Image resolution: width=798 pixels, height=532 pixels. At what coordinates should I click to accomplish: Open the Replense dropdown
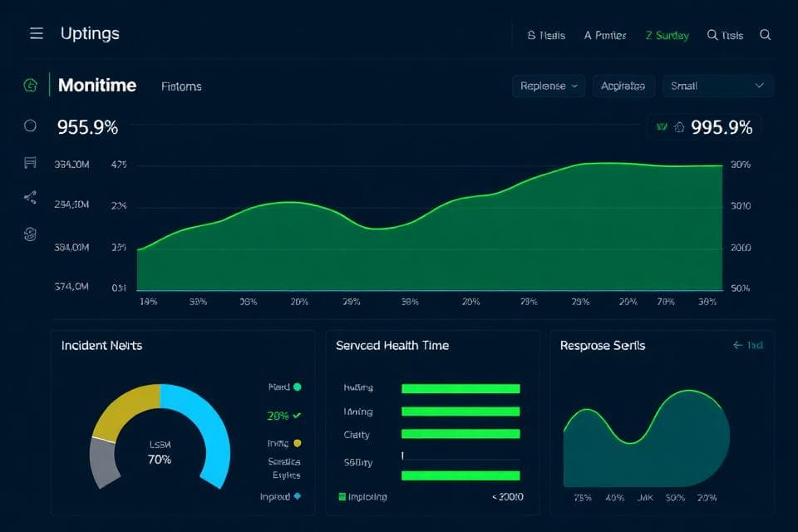[548, 86]
